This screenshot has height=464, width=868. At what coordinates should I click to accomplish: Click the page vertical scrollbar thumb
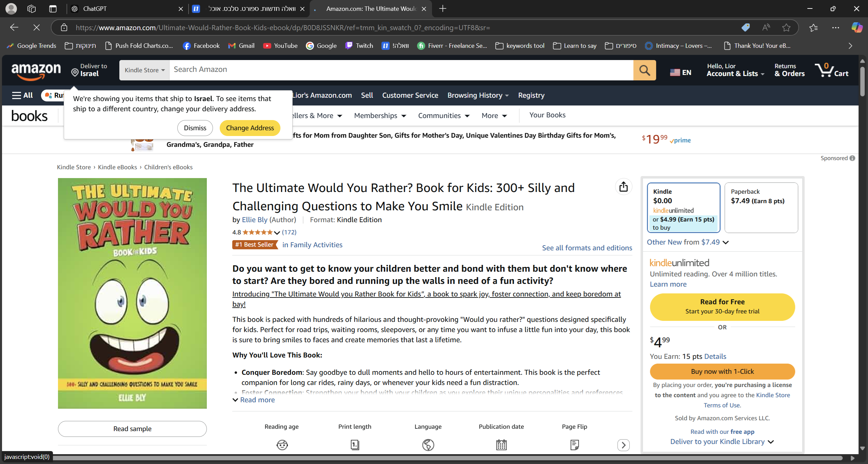coord(863,81)
